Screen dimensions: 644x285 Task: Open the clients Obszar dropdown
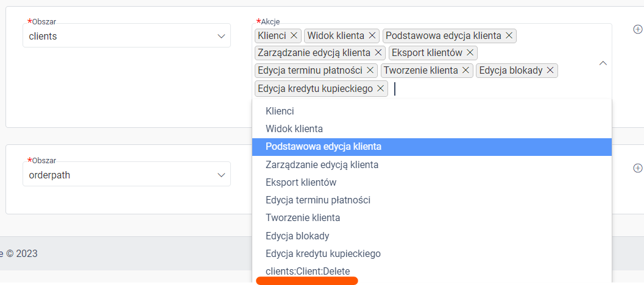point(127,36)
